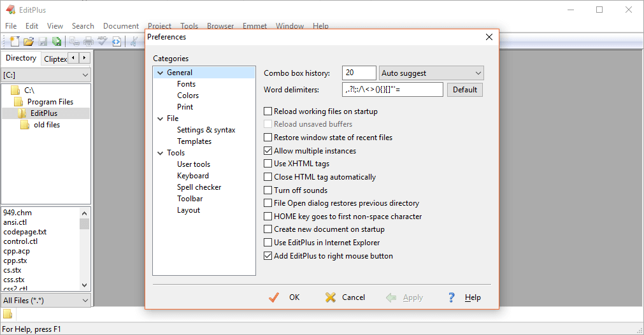This screenshot has width=644, height=335.
Task: Collapse the File category chevron
Action: (x=160, y=118)
